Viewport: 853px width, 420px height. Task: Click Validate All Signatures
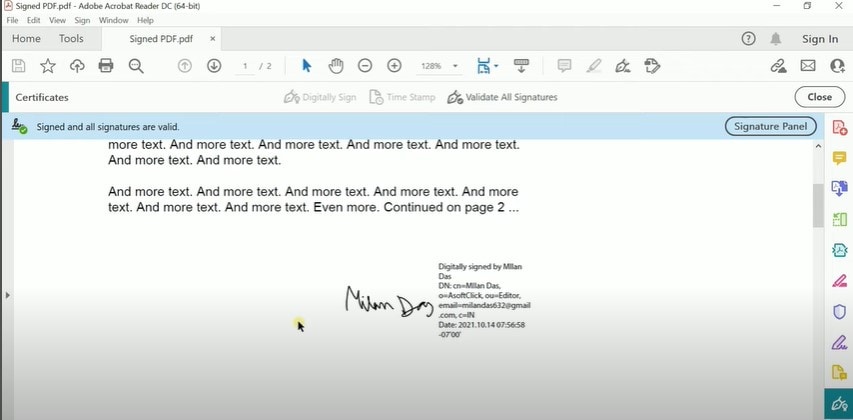[502, 98]
